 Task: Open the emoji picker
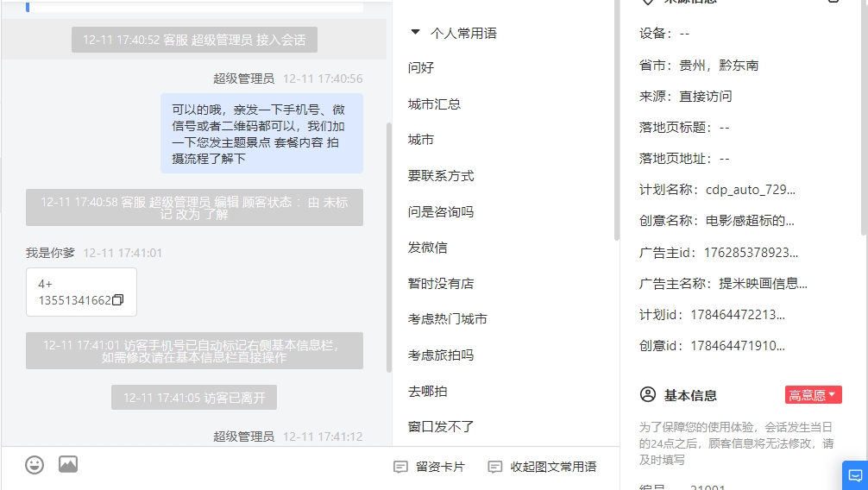35,464
